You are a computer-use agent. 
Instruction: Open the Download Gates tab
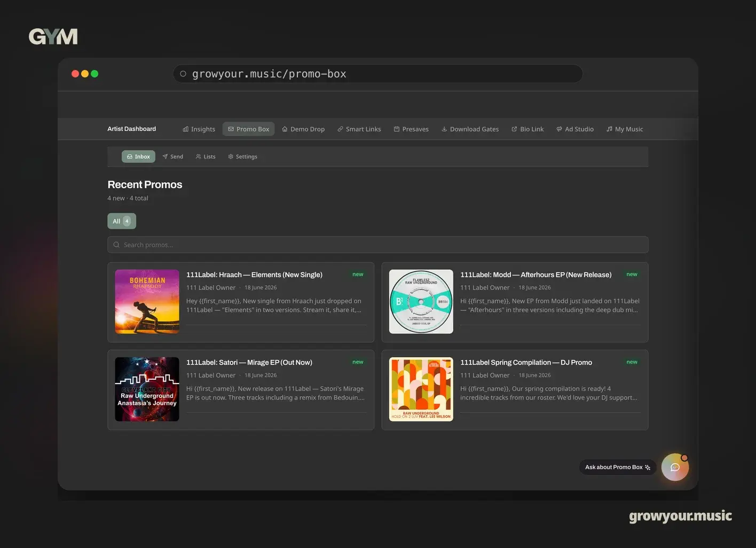pyautogui.click(x=470, y=129)
